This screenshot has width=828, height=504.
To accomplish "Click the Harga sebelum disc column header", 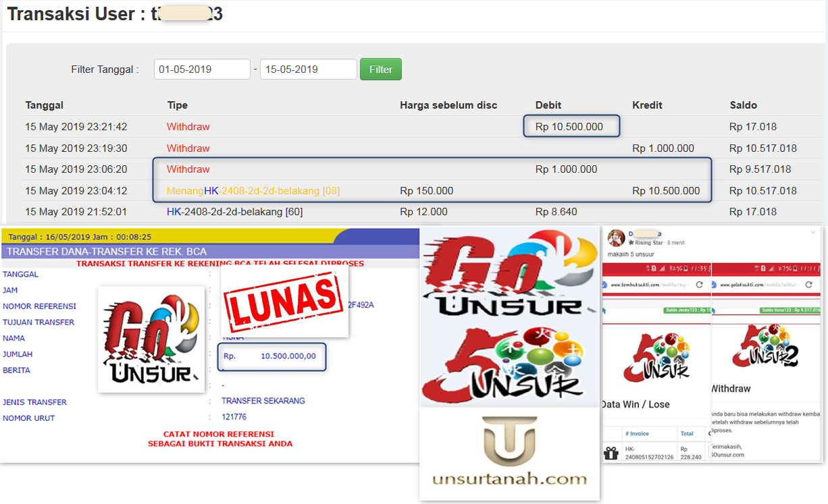I will click(x=448, y=105).
